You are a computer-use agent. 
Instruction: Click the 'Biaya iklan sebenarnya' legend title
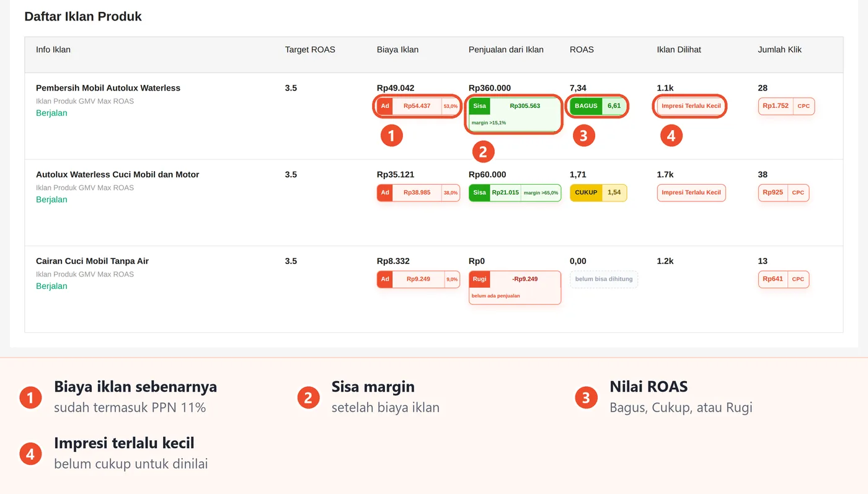tap(135, 387)
